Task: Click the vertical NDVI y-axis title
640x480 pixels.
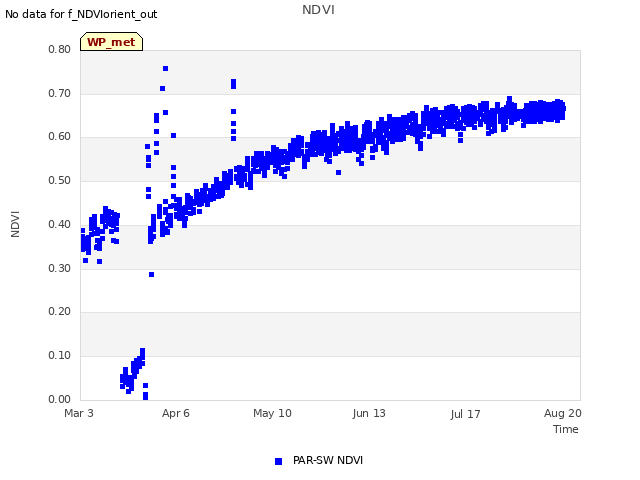Action: click(15, 224)
